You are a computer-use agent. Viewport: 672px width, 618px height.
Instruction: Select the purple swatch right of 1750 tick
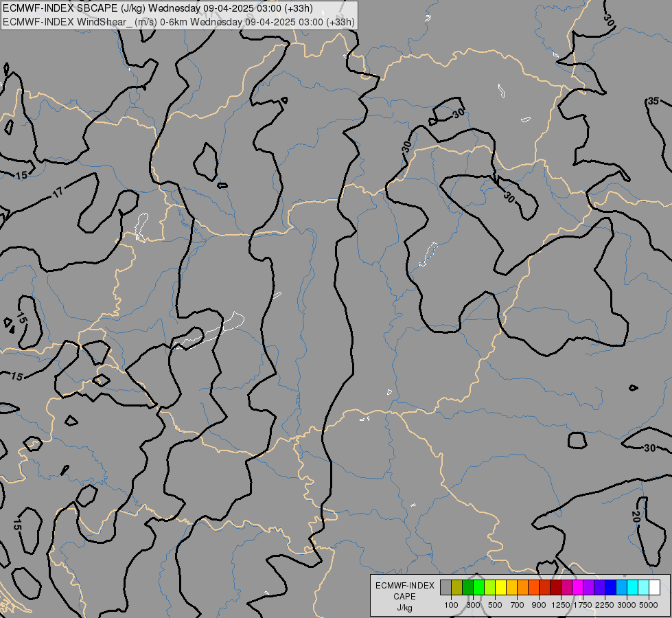[588, 587]
